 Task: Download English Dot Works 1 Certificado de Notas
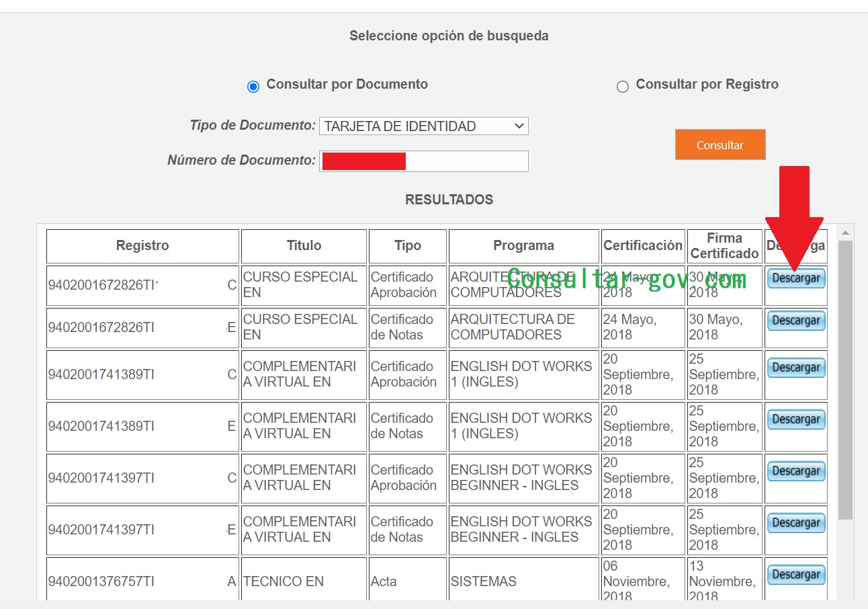[796, 419]
